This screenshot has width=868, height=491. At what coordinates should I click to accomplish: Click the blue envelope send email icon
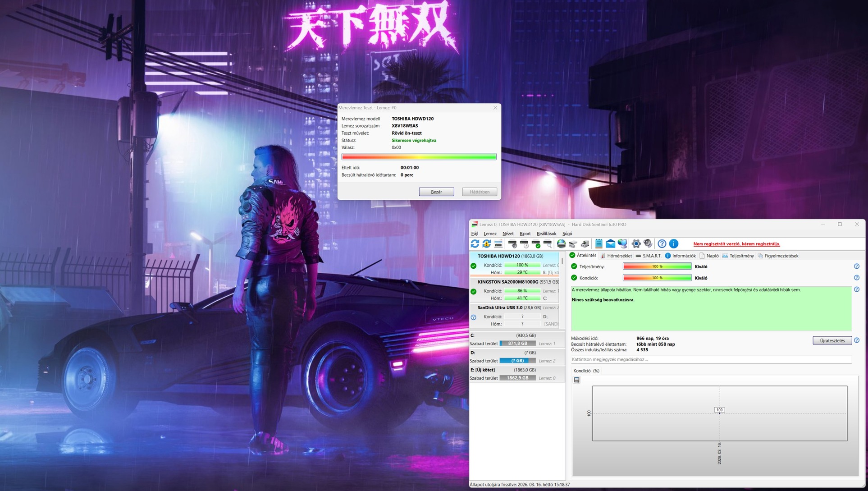(x=610, y=244)
